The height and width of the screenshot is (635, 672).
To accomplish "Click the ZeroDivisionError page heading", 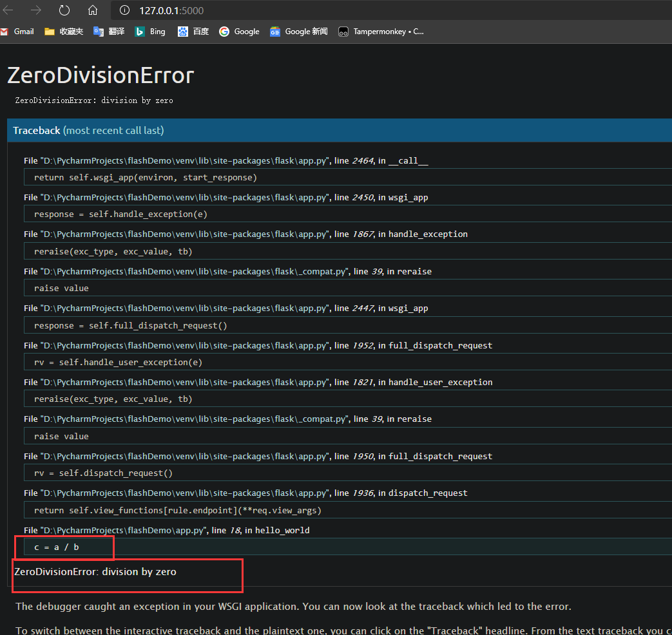I will click(x=100, y=75).
